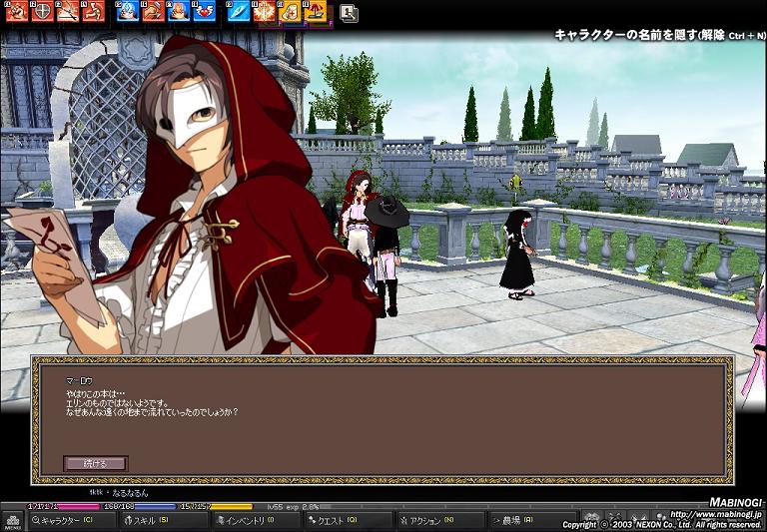Activate the F1 fist attack skill icon
This screenshot has width=767, height=532.
tap(17, 11)
